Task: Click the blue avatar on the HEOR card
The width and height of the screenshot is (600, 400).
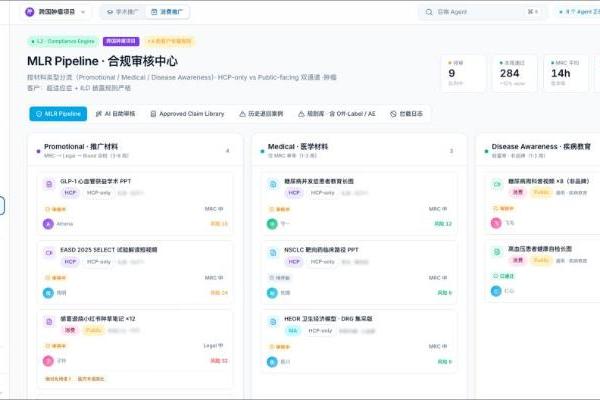Action: [x=272, y=362]
